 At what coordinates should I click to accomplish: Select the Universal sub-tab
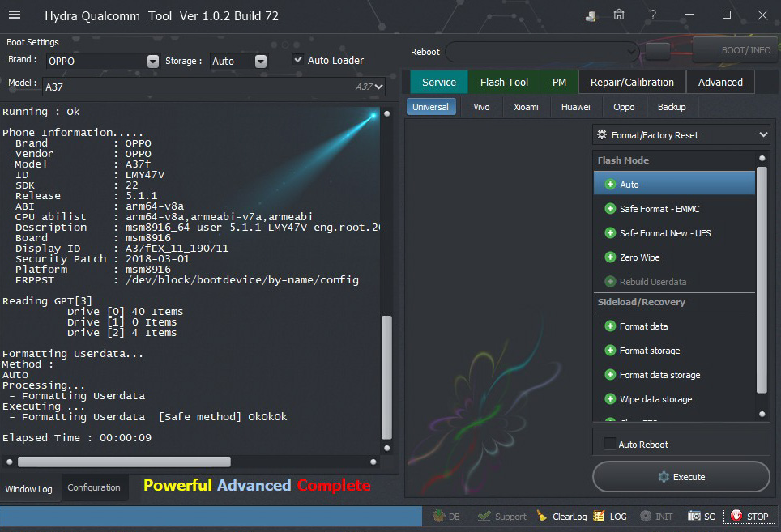coord(431,107)
